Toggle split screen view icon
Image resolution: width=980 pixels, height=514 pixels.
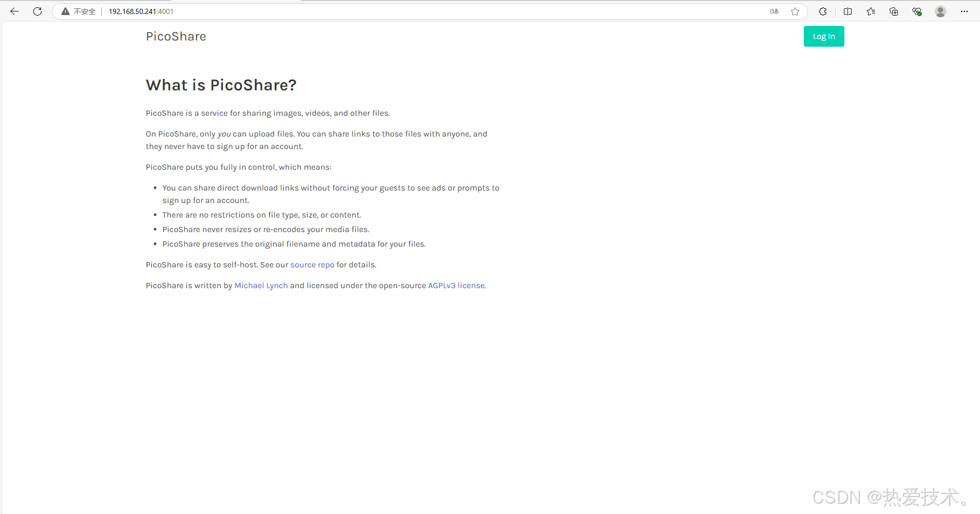click(x=847, y=11)
